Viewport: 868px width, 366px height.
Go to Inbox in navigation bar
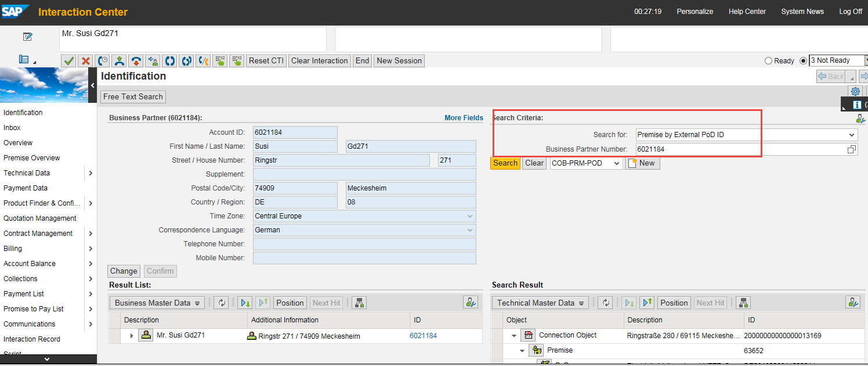pyautogui.click(x=12, y=128)
